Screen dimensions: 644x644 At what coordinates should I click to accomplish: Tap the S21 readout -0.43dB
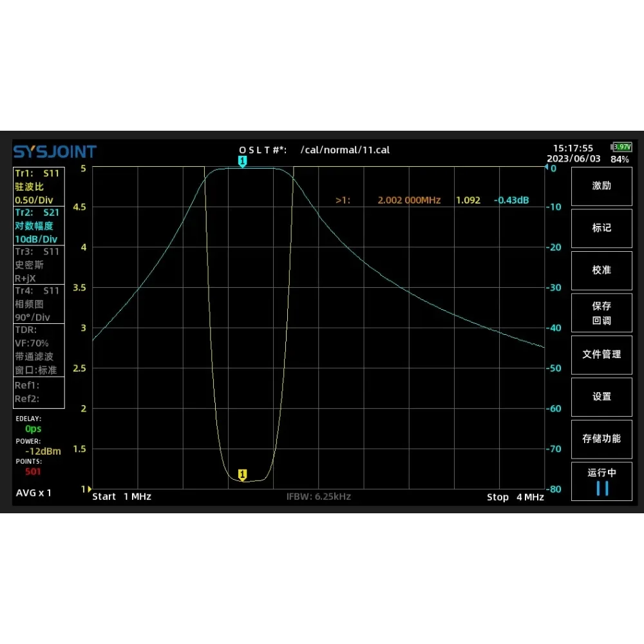[511, 200]
